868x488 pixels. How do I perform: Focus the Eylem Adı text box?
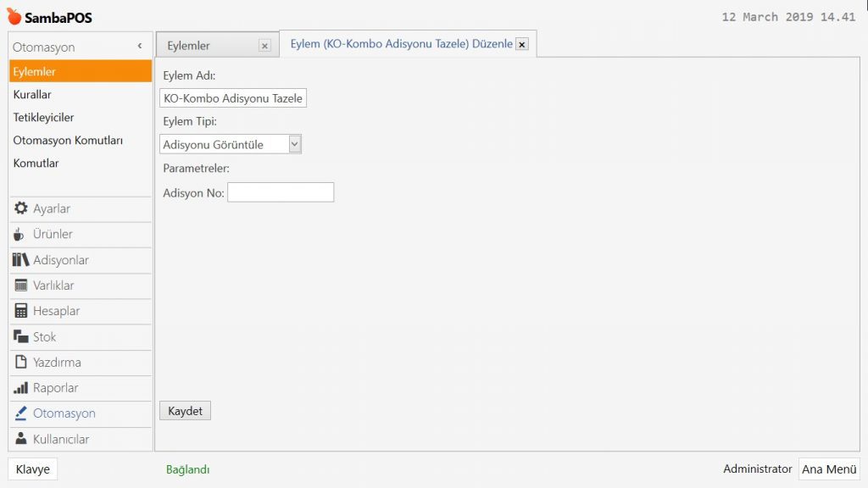pos(233,98)
